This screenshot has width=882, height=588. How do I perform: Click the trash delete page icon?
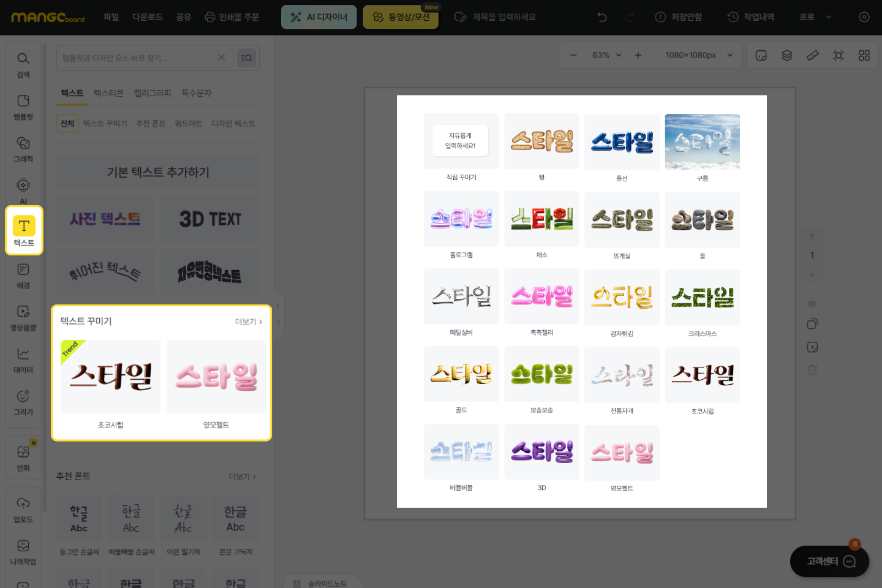812,370
